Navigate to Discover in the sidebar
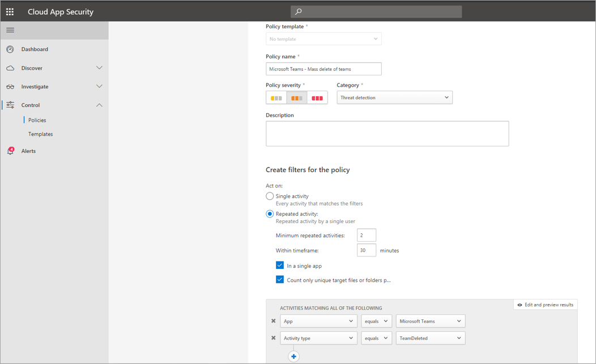Viewport: 596px width, 364px height. point(33,67)
